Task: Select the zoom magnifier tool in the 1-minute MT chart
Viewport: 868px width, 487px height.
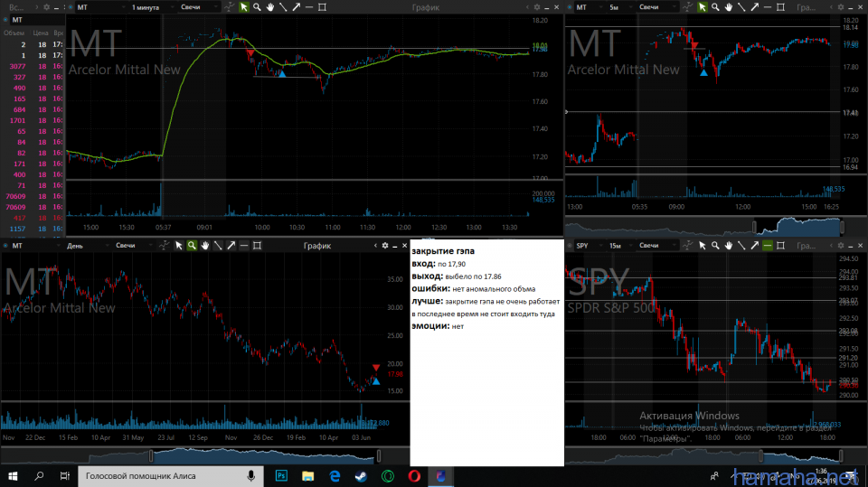Action: 257,7
